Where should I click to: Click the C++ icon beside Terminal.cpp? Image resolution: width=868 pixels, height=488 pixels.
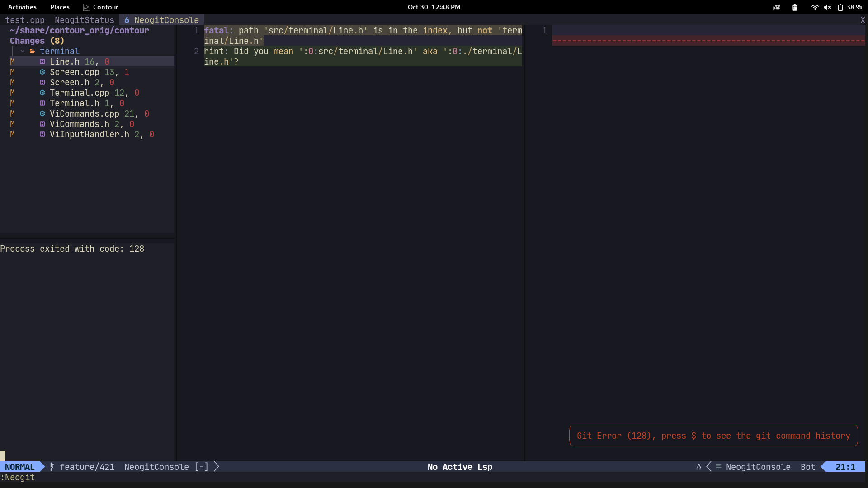click(42, 93)
